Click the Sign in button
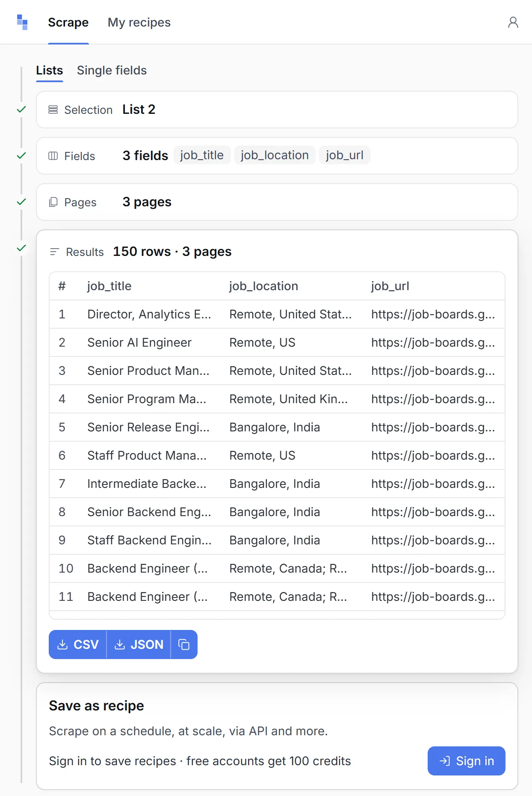532x796 pixels. click(x=466, y=761)
